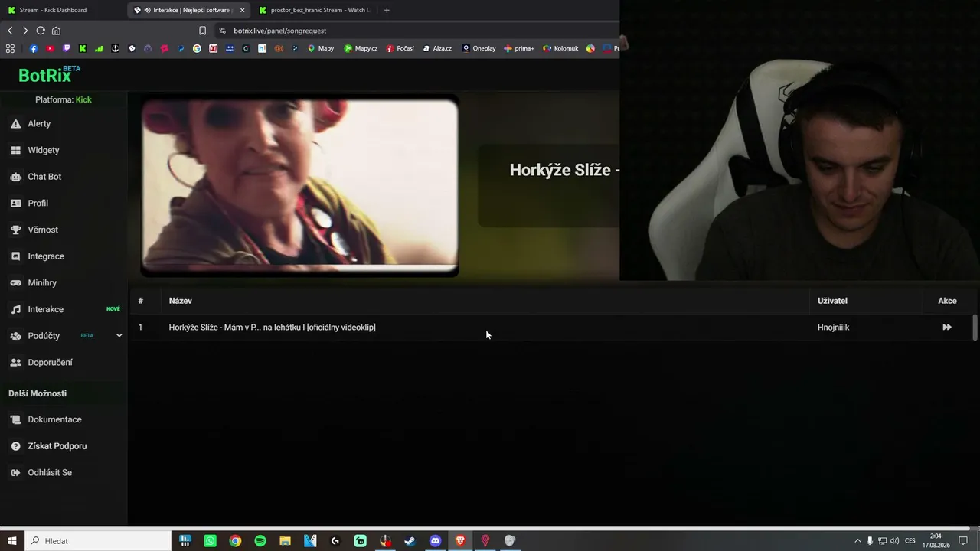
Task: Open the Mapy.cz bookmark
Action: 361,48
